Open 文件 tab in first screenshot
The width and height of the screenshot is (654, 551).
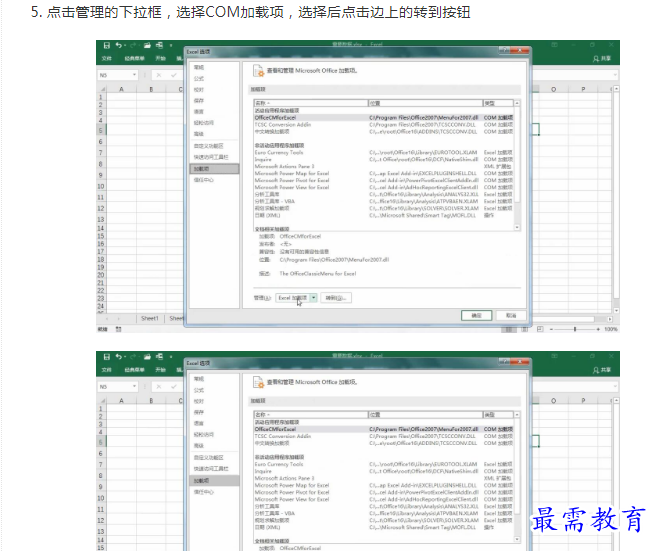[x=107, y=58]
